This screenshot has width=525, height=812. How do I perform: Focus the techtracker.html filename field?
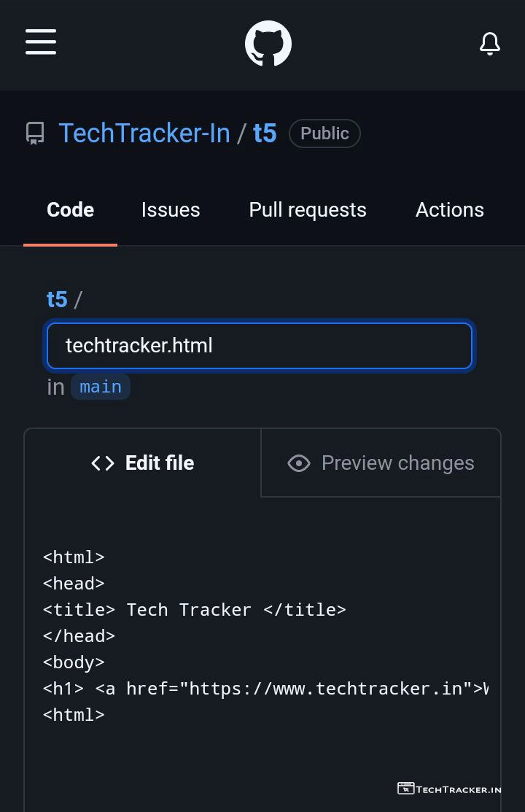point(260,346)
